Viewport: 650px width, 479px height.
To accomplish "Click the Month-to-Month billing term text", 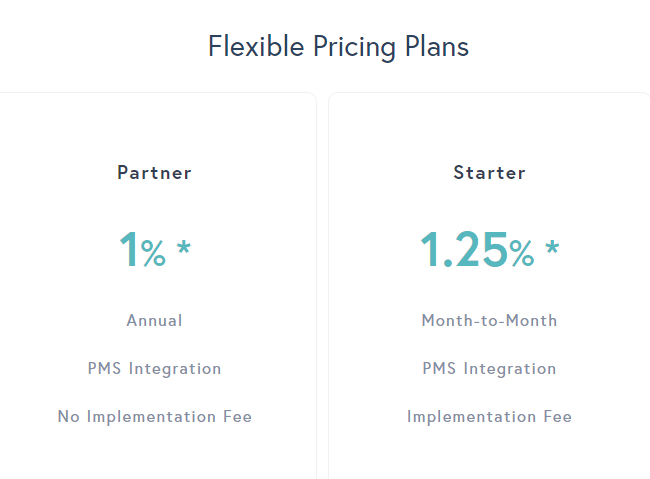I will point(489,320).
